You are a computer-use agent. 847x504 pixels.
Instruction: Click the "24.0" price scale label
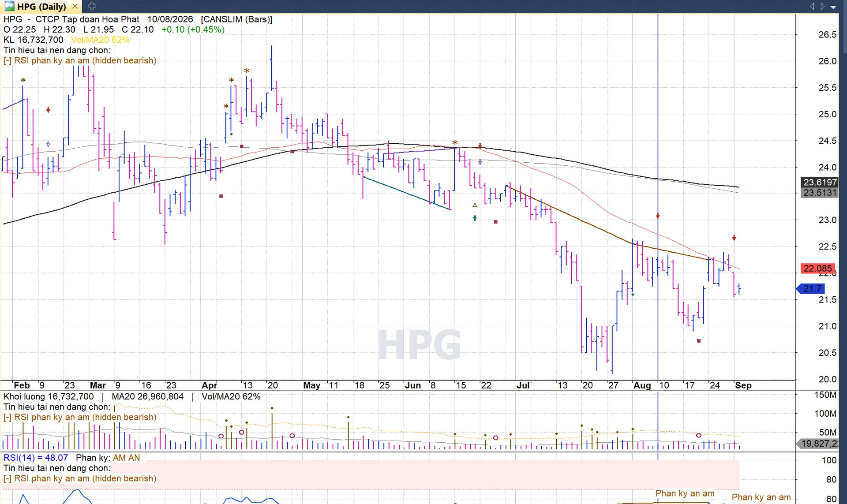827,167
